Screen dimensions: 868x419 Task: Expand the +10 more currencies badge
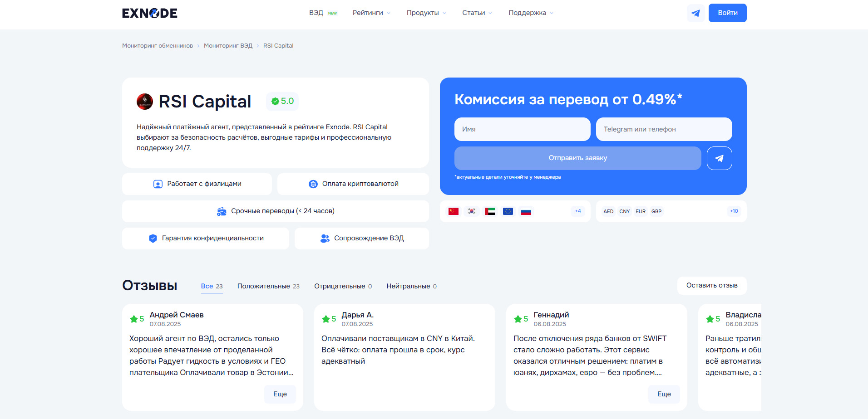tap(734, 211)
